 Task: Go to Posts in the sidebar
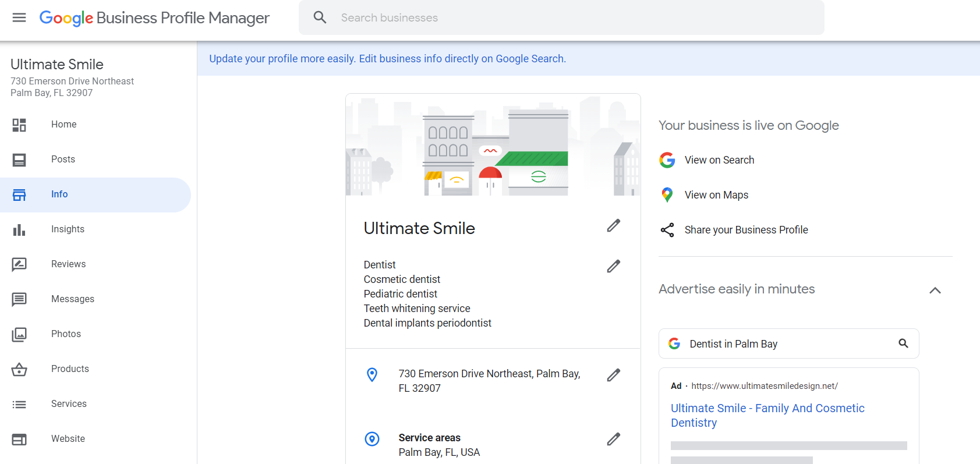[x=63, y=160]
